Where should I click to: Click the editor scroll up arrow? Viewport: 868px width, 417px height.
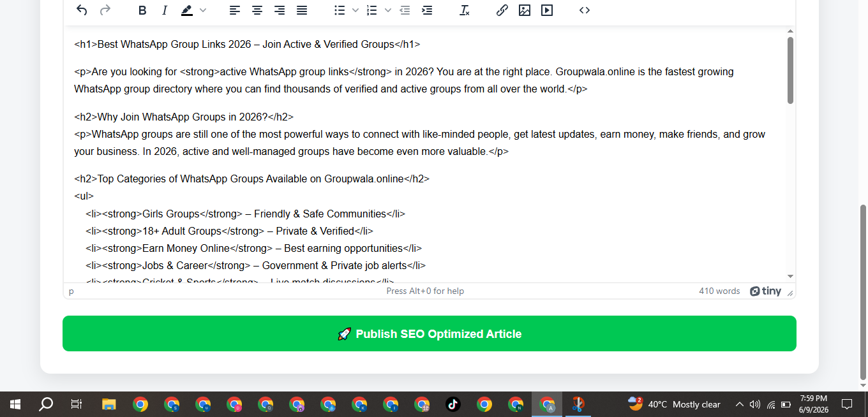click(790, 31)
